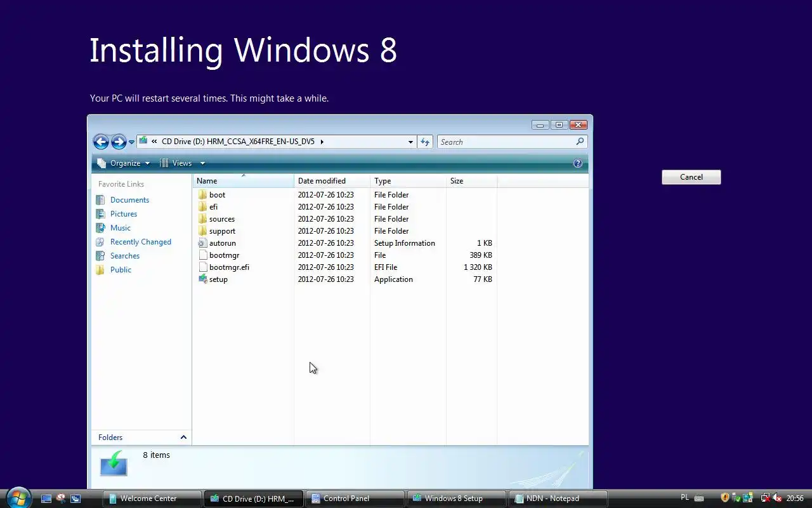The height and width of the screenshot is (508, 812).
Task: Click the Recently Changed icon
Action: coord(100,242)
